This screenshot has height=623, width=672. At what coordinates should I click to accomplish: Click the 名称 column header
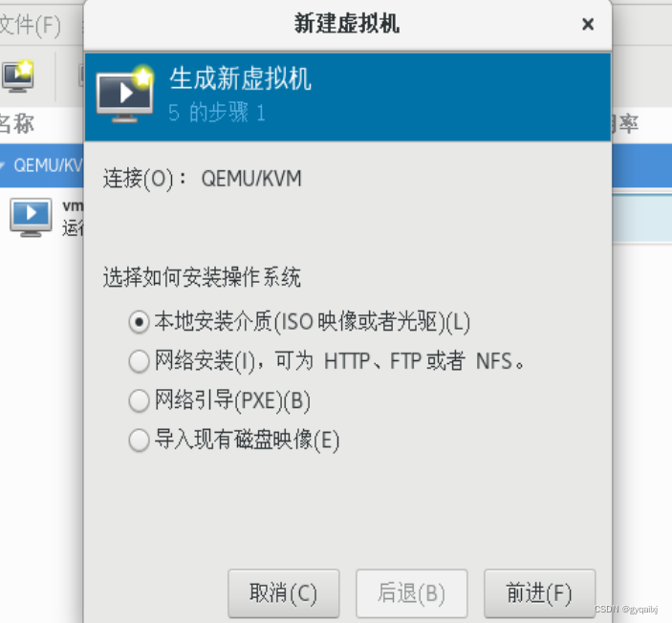pos(17,124)
